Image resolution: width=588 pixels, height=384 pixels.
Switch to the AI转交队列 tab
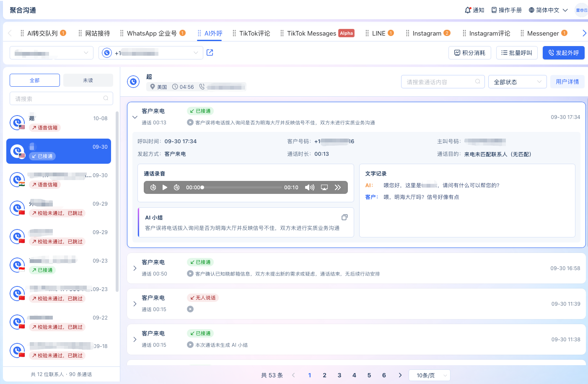[x=43, y=33]
